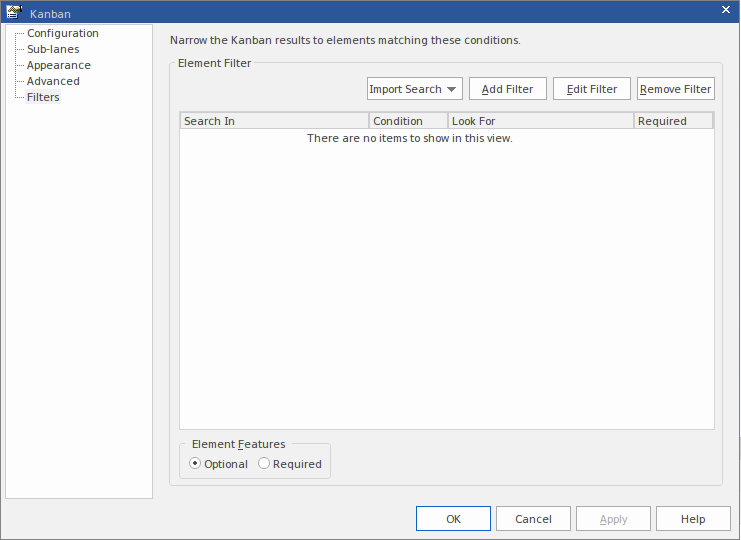Select the Optional radio button
Viewport: 741px width, 540px height.
195,464
